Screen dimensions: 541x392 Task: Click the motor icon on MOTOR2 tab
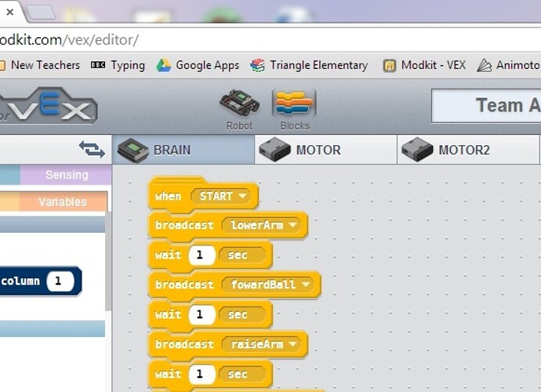coord(417,150)
